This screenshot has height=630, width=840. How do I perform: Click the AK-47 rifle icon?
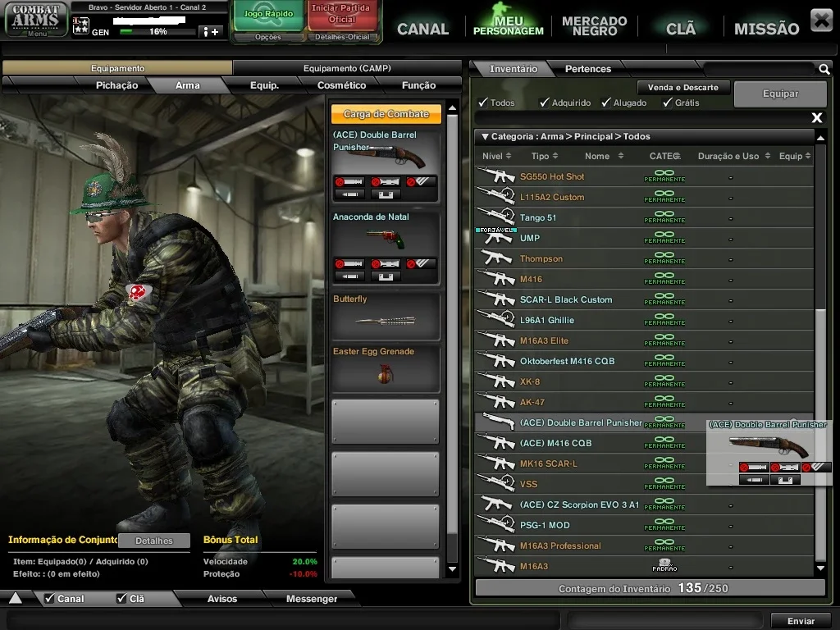(496, 401)
